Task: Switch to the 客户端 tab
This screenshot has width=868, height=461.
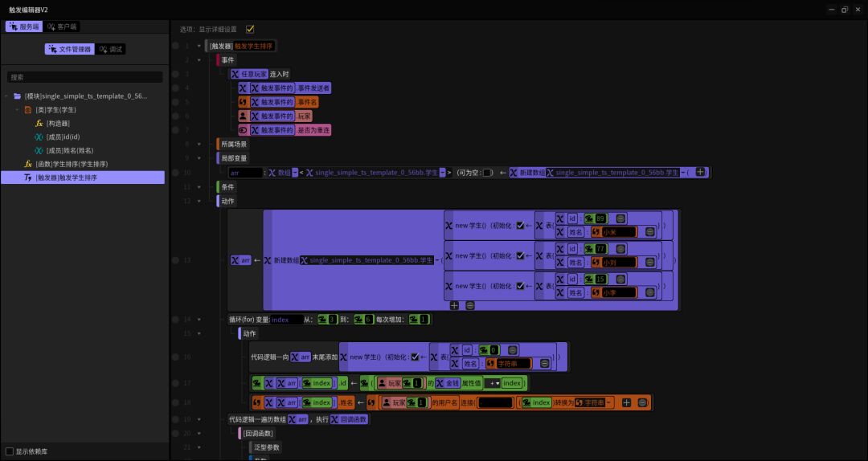Action: pos(61,27)
